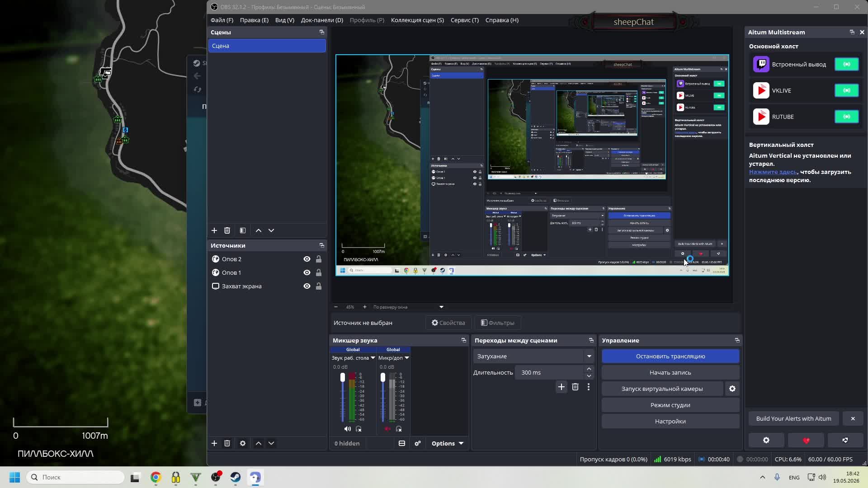Open scene filters icon in Scenes panel
868x488 pixels.
point(243,230)
